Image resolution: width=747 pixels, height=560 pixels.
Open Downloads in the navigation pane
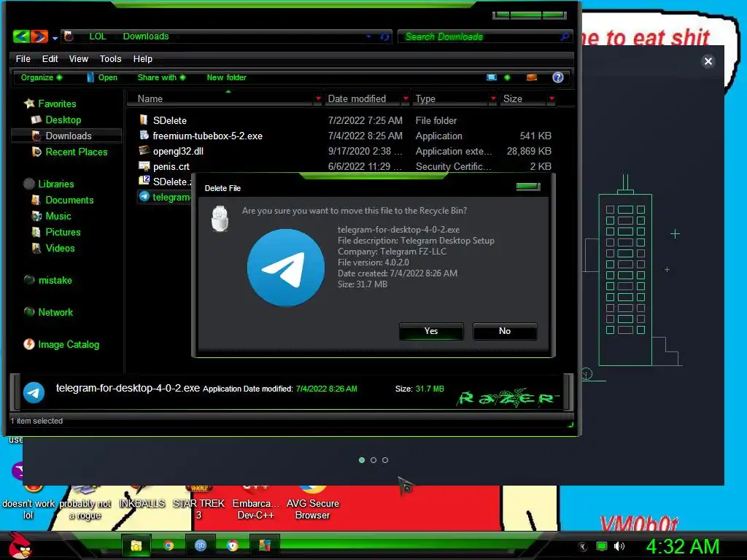tap(68, 136)
